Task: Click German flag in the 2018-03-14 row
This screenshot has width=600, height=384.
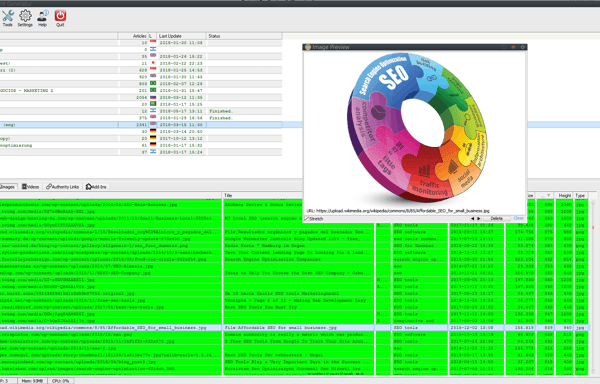Action: (153, 131)
